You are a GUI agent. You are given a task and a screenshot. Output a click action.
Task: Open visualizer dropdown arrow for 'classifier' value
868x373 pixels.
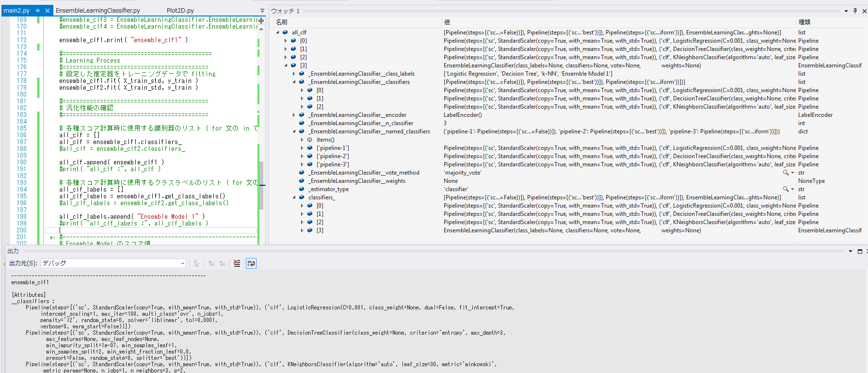(x=792, y=189)
